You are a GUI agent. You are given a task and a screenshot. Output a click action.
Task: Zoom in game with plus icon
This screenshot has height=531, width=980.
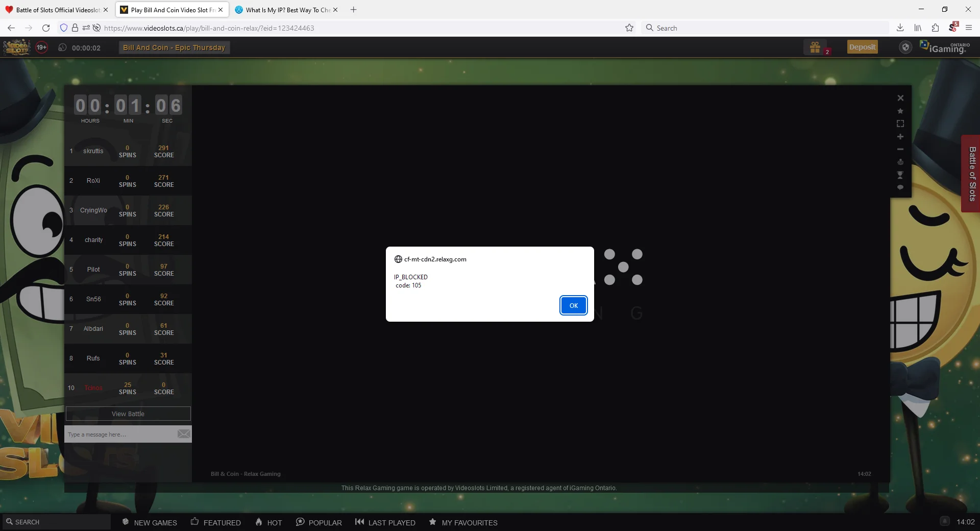900,137
